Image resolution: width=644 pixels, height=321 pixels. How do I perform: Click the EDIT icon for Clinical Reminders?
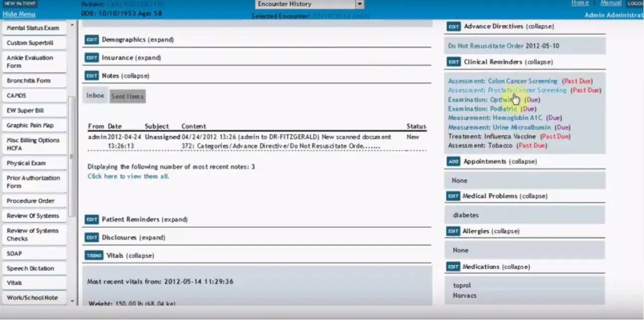pos(453,62)
